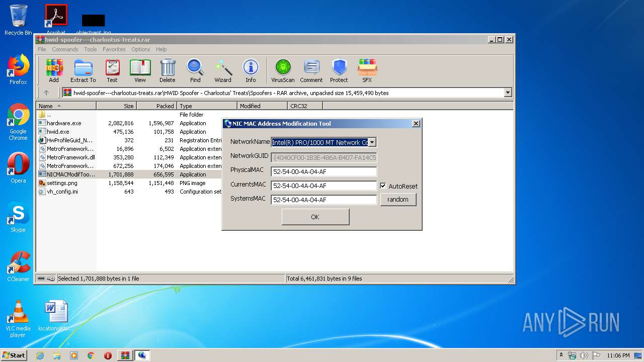Image resolution: width=644 pixels, height=362 pixels.
Task: Click Internet Explorer taskbar icon
Action: tap(40, 355)
